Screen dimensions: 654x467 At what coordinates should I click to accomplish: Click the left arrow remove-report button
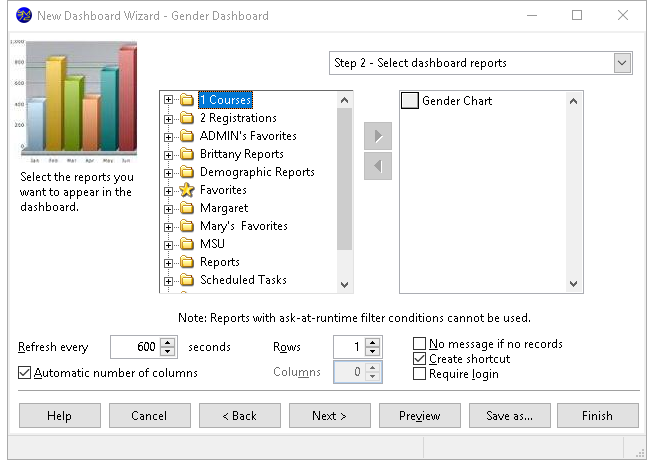pyautogui.click(x=378, y=166)
